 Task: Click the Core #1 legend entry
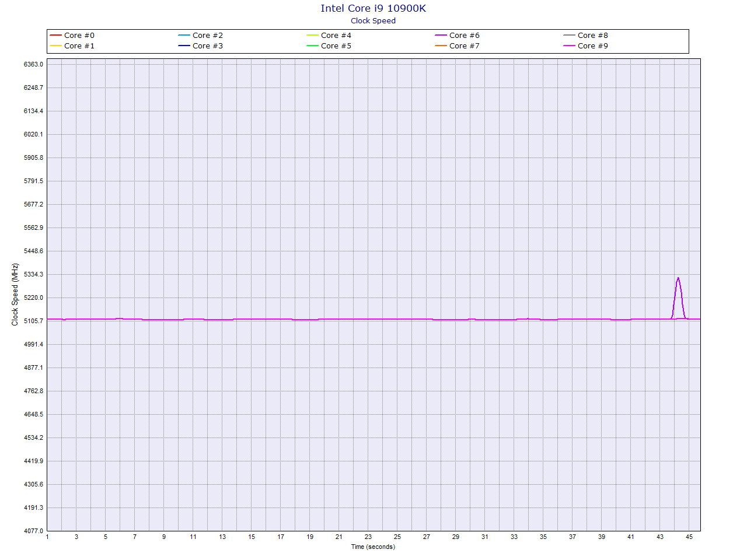click(x=72, y=46)
